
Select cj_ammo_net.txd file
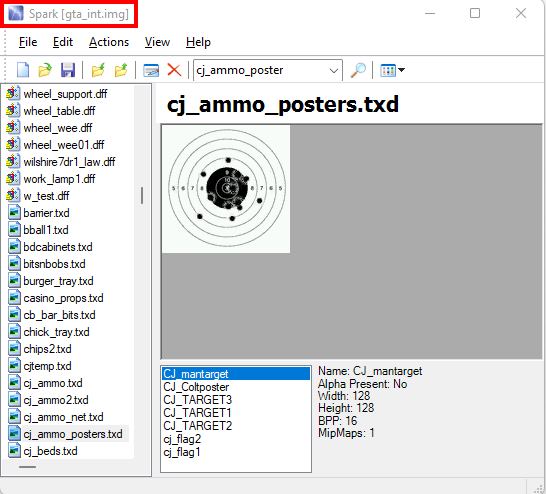pos(63,417)
